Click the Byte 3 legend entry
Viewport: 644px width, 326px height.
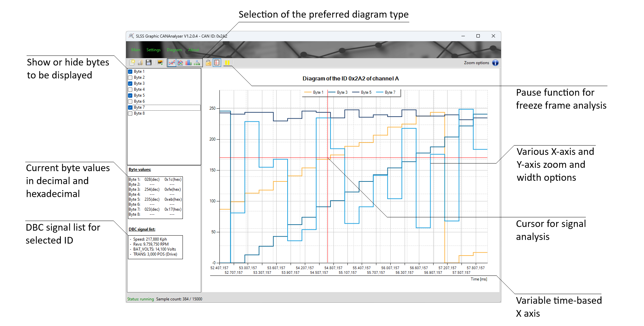click(x=338, y=92)
